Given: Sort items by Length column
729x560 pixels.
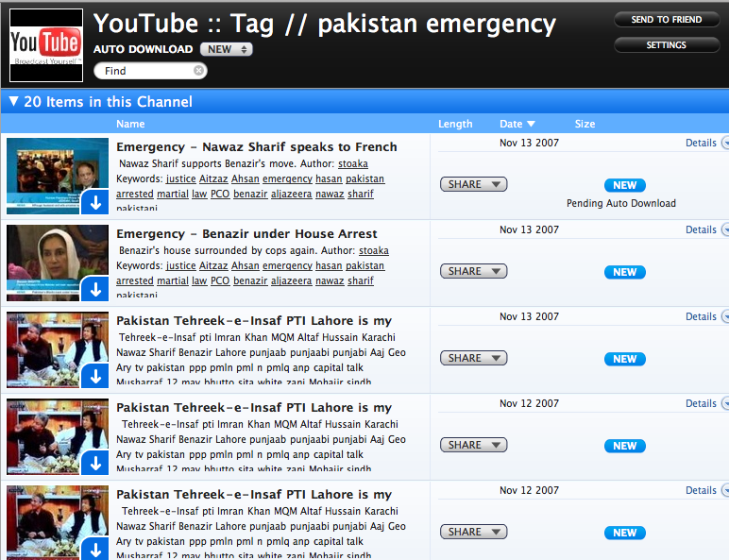Looking at the screenshot, I should (455, 124).
